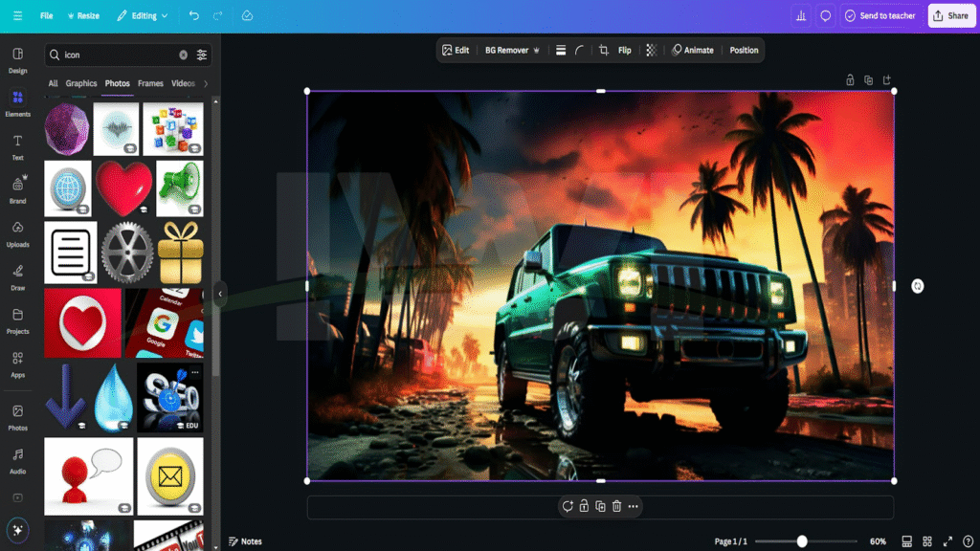
Task: Show more tabs with the right chevron
Action: (206, 83)
